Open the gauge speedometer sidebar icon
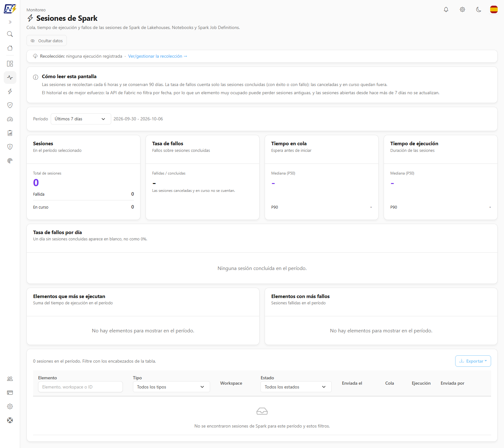This screenshot has height=448, width=504. [x=10, y=119]
